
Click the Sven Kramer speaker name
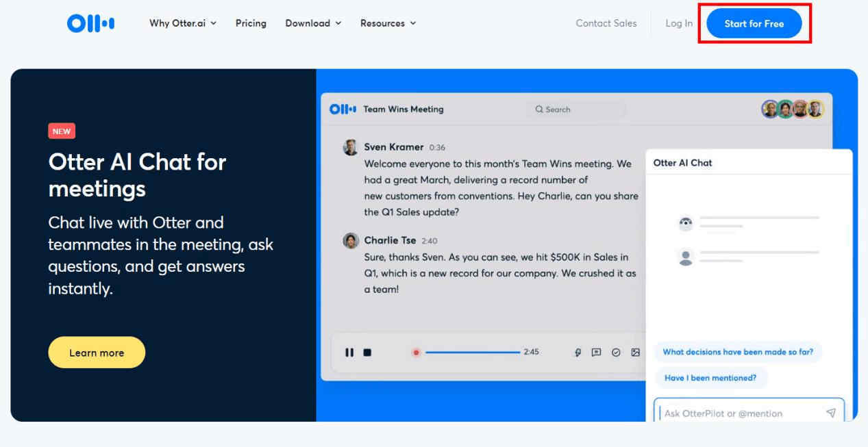point(394,147)
